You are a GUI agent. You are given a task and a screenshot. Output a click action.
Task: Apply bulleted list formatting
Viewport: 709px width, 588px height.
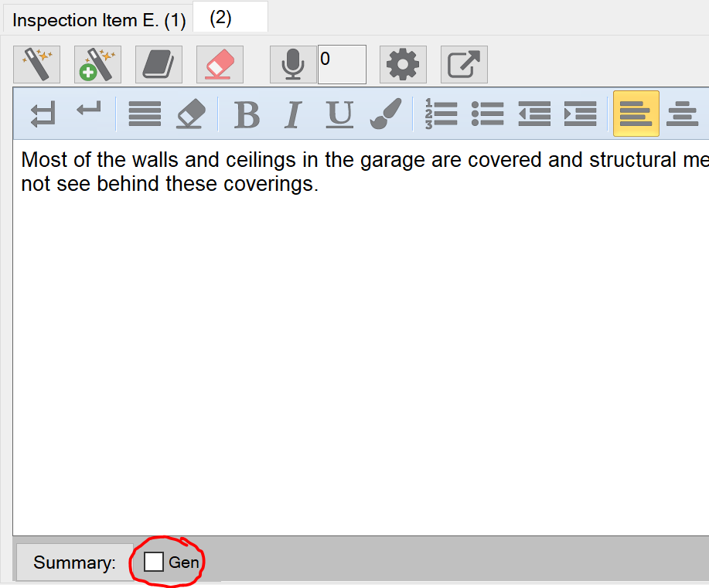(x=487, y=114)
